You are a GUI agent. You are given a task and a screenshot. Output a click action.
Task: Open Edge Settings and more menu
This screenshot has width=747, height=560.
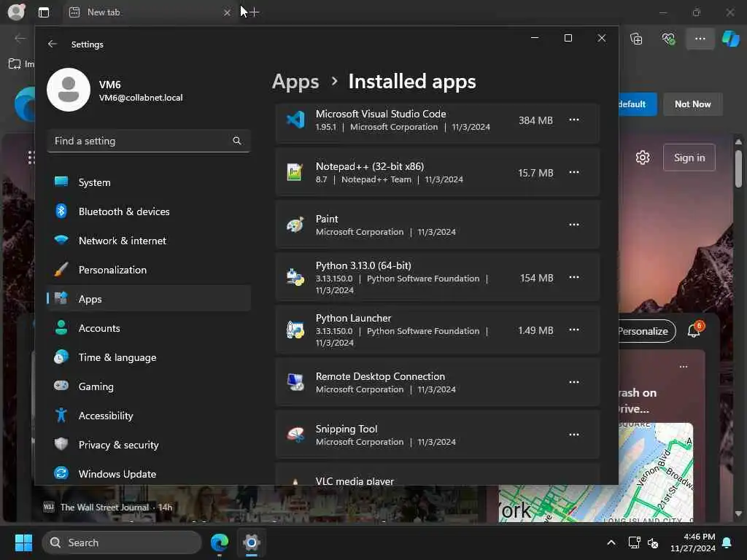pyautogui.click(x=700, y=39)
